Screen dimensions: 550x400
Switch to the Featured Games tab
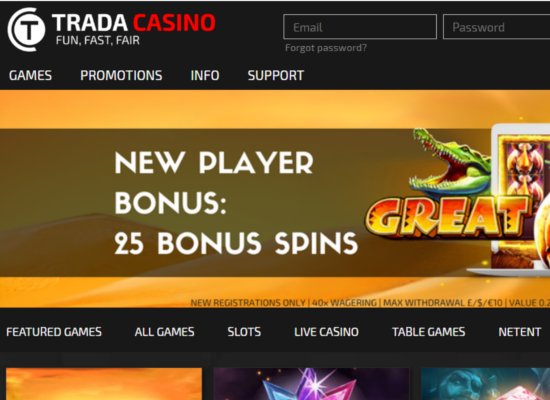tap(54, 332)
